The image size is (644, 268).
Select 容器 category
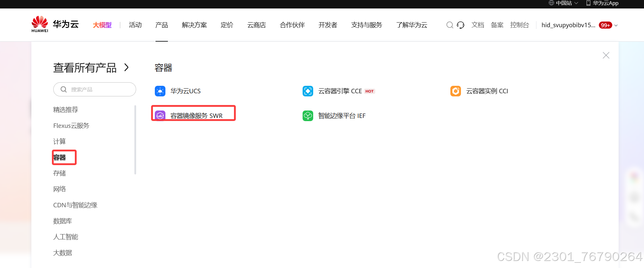click(x=60, y=157)
